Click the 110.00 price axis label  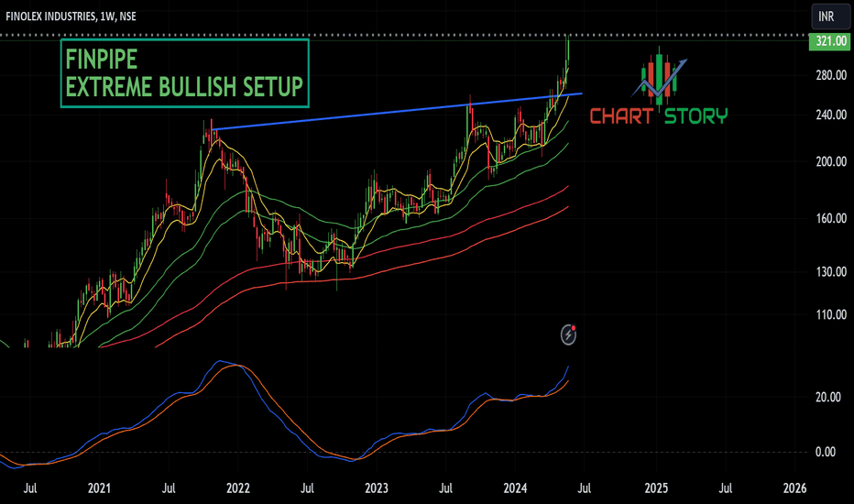pyautogui.click(x=831, y=315)
